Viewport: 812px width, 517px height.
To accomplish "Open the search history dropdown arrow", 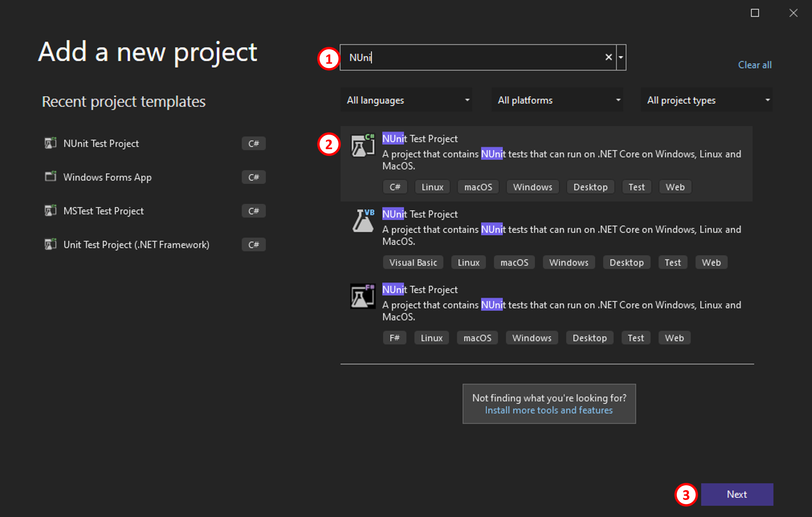I will [621, 57].
